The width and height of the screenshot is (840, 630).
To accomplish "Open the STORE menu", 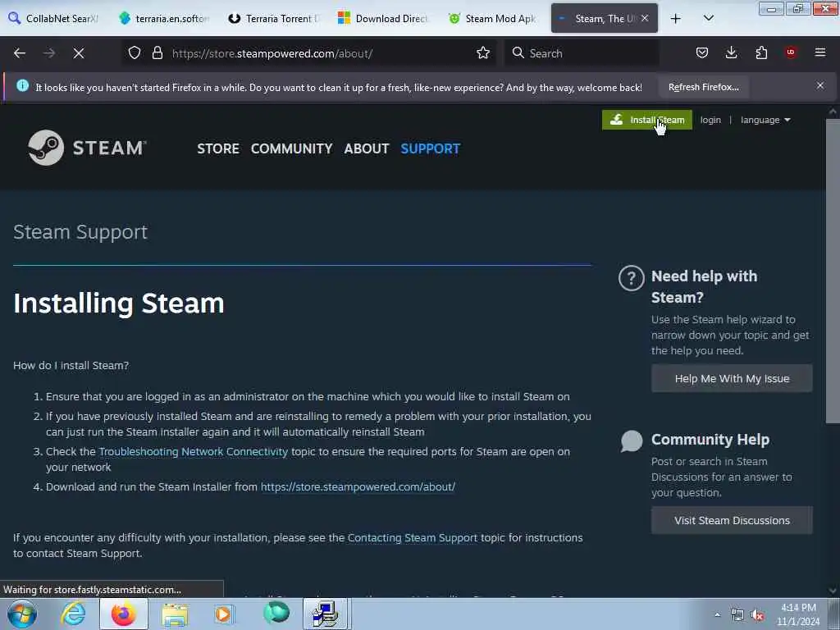I will point(218,148).
